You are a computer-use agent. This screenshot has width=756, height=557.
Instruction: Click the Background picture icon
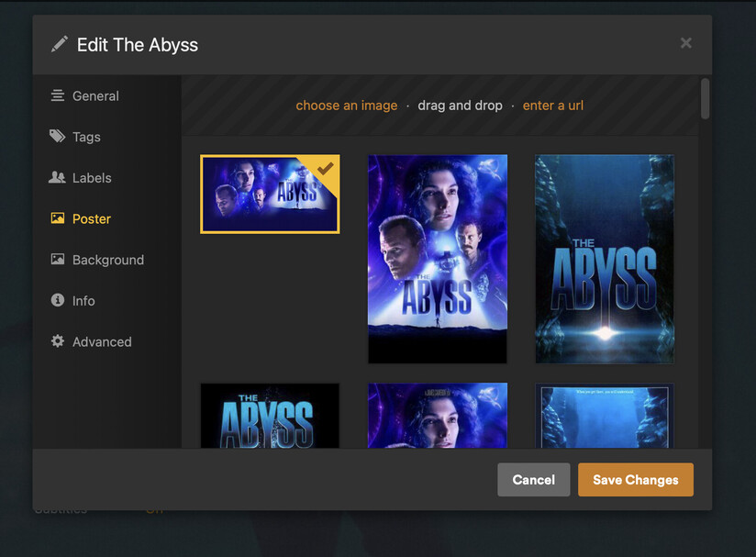(x=58, y=260)
